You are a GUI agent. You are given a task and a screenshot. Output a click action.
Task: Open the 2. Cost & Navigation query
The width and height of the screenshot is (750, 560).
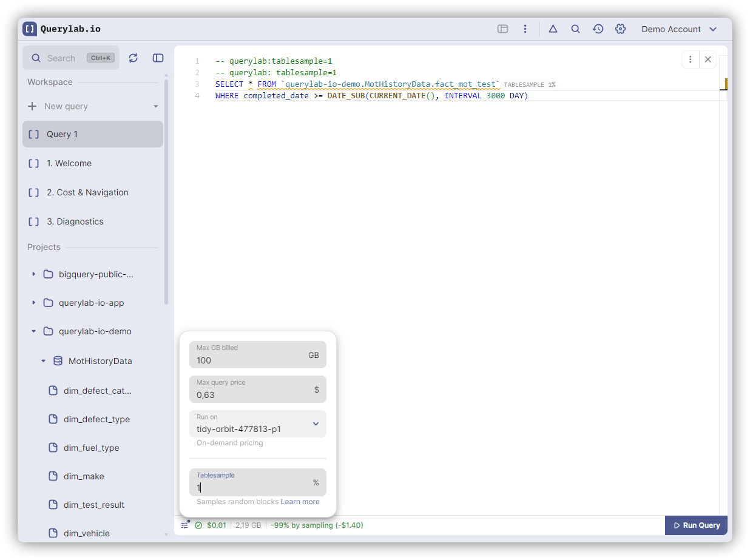coord(87,192)
